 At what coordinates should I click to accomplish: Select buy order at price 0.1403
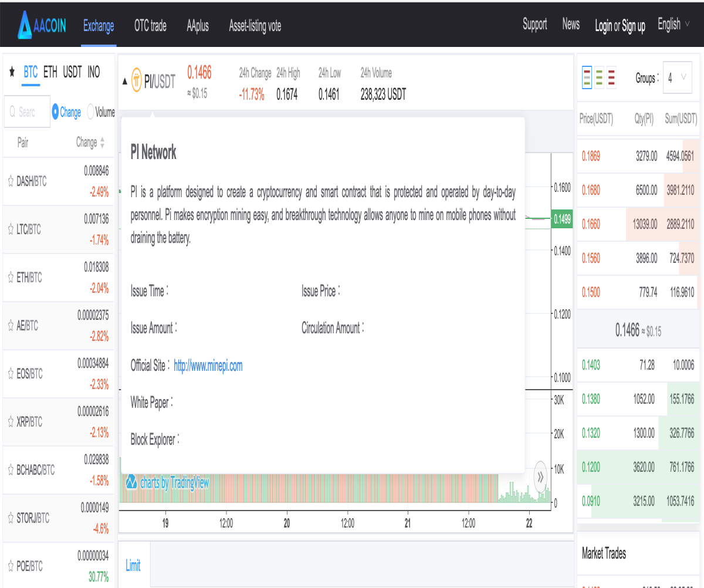click(638, 365)
